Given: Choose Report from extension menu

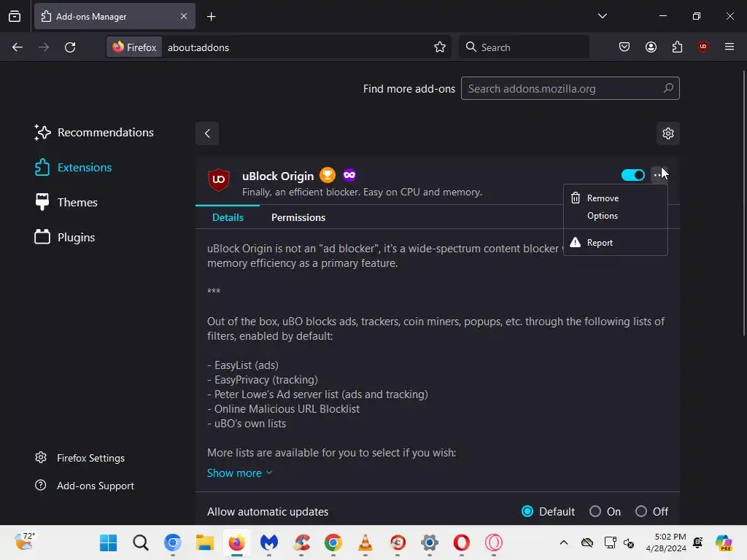Looking at the screenshot, I should coord(615,243).
